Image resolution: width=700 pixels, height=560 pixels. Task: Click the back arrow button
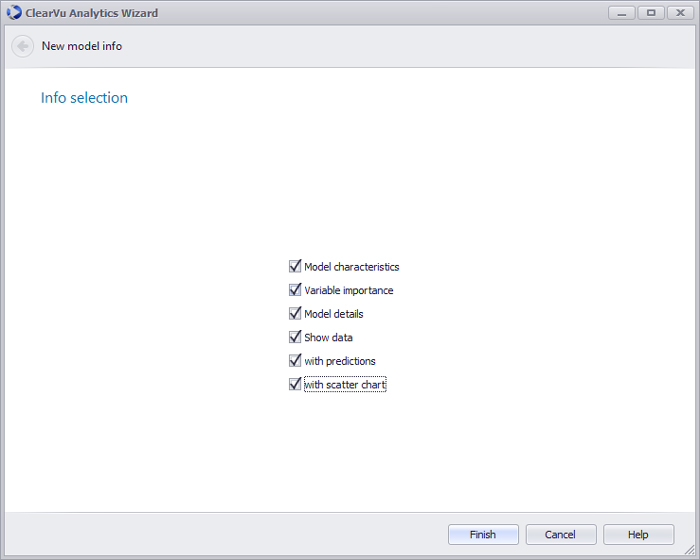22,46
